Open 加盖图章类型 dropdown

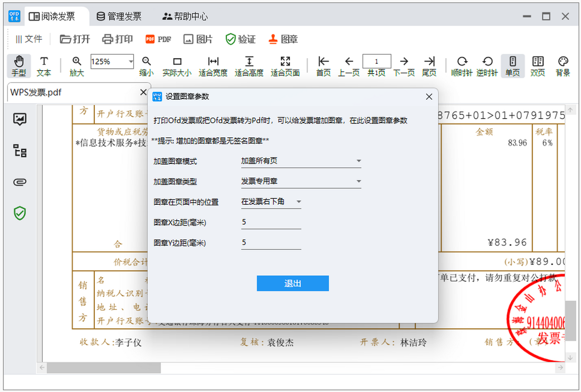pyautogui.click(x=301, y=181)
